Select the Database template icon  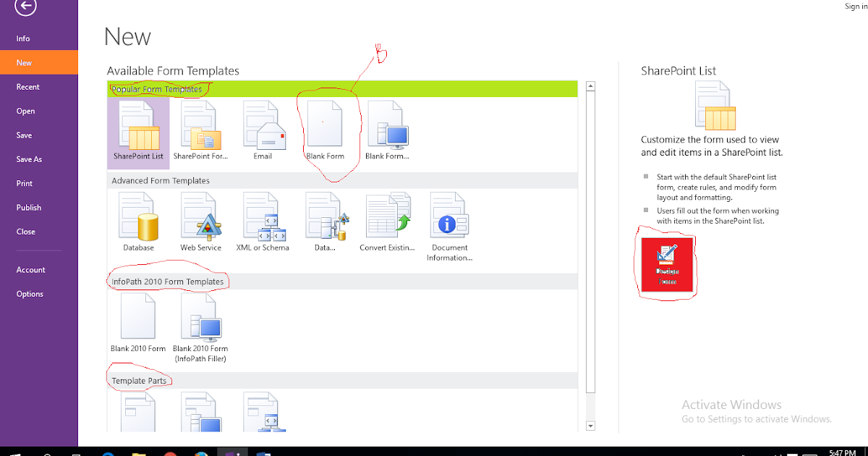(x=138, y=217)
